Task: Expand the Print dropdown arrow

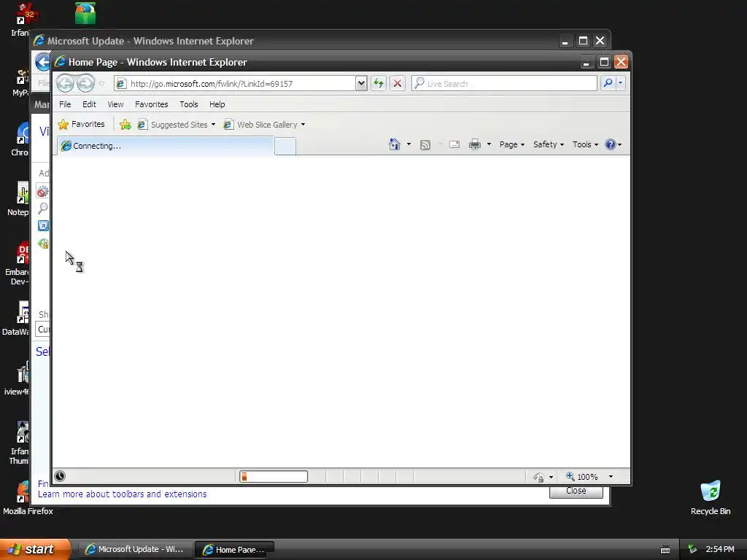Action: [489, 144]
